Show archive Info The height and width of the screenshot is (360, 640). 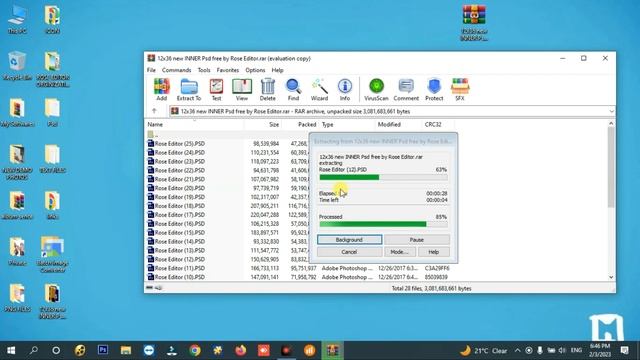click(345, 89)
